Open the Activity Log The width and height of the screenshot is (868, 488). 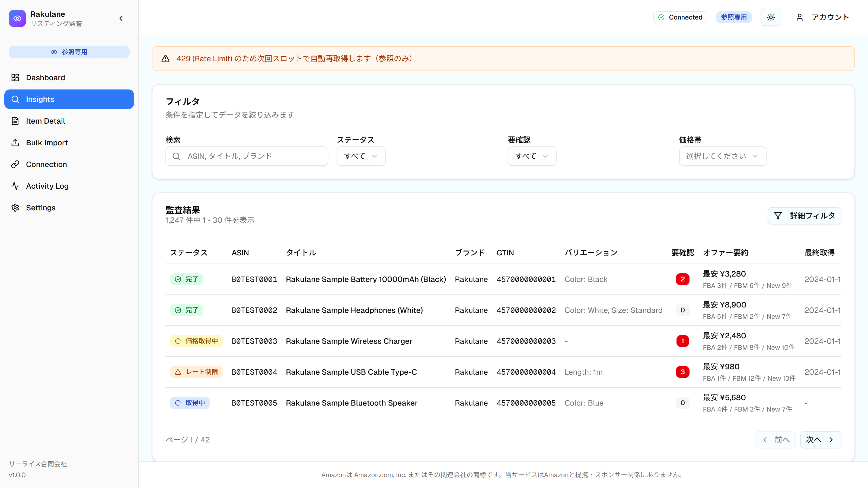pyautogui.click(x=69, y=186)
